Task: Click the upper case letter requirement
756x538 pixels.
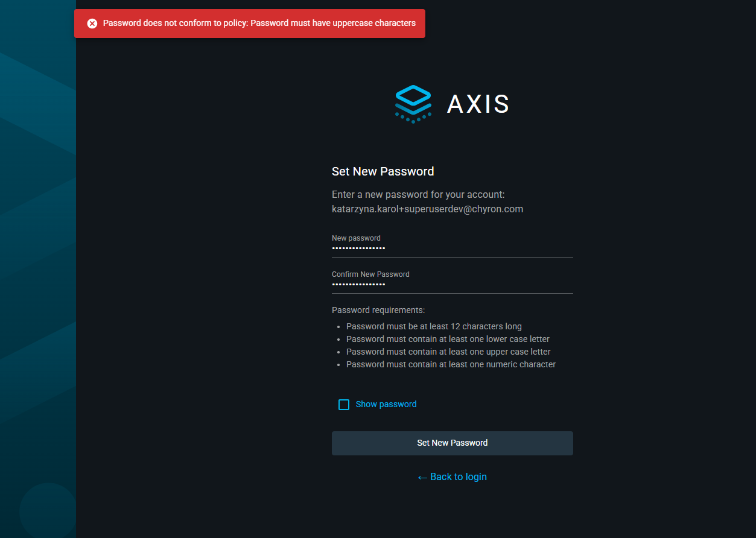Action: click(x=448, y=352)
